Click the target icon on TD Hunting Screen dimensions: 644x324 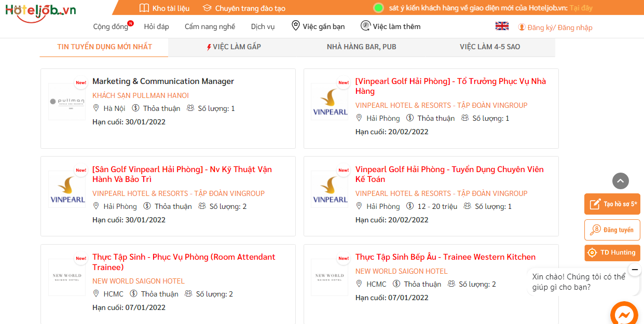[x=592, y=253]
